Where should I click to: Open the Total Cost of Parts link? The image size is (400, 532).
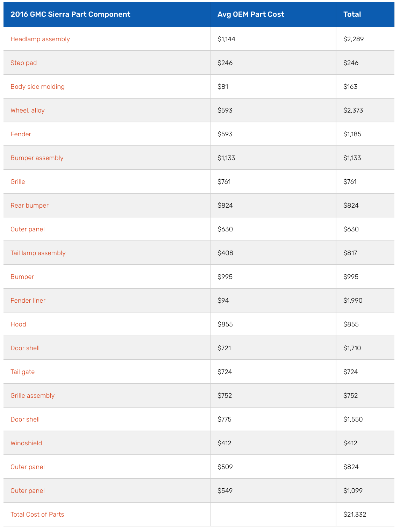point(37,515)
